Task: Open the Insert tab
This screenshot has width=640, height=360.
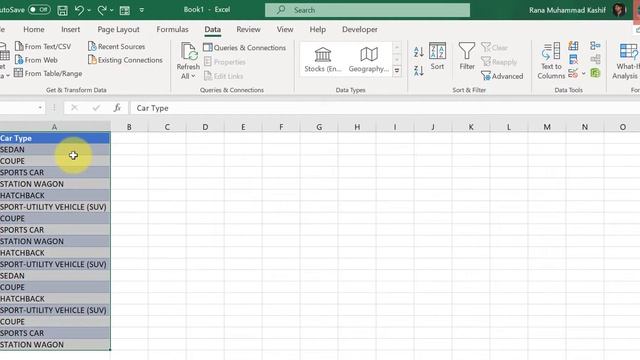Action: point(71,29)
